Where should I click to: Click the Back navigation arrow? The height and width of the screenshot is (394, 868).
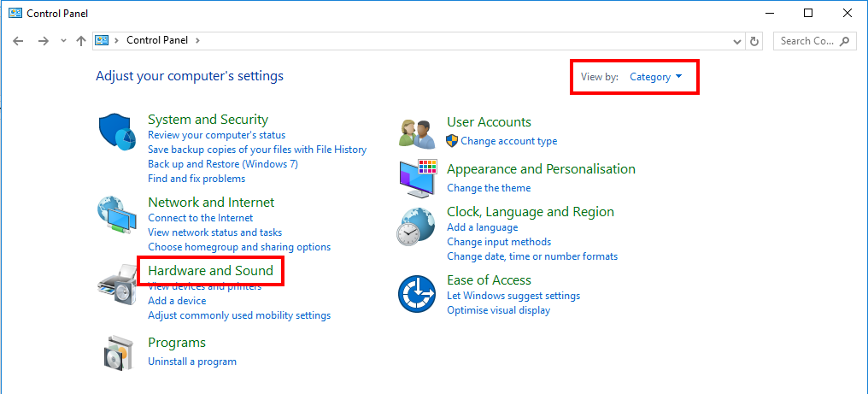coord(19,41)
